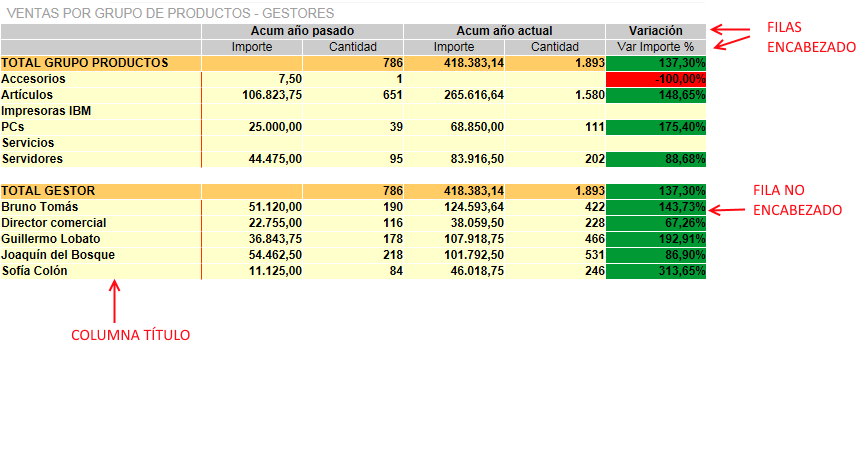This screenshot has width=857, height=450.
Task: Select the Guillermo Lobato row label
Action: click(x=51, y=239)
